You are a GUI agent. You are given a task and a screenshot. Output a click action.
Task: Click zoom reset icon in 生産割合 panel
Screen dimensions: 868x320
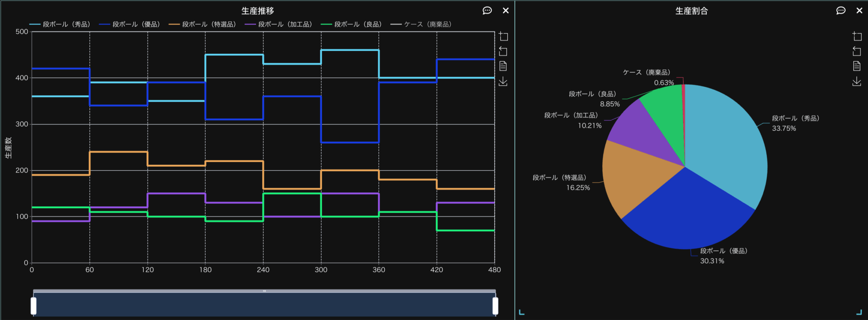[856, 51]
